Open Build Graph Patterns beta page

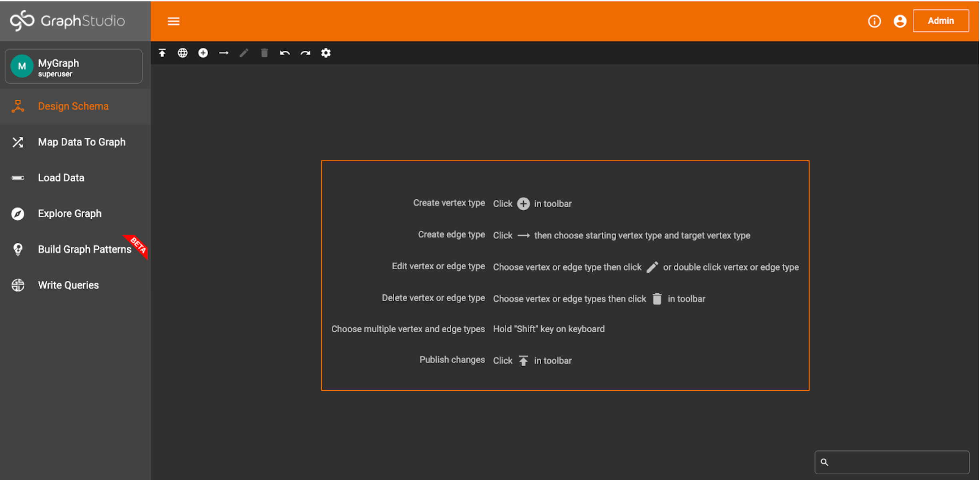(x=84, y=249)
